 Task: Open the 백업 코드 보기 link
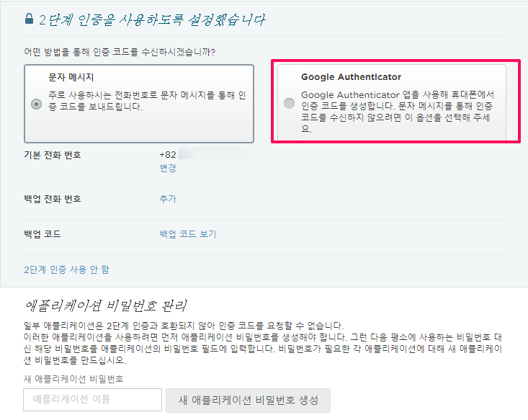[188, 233]
